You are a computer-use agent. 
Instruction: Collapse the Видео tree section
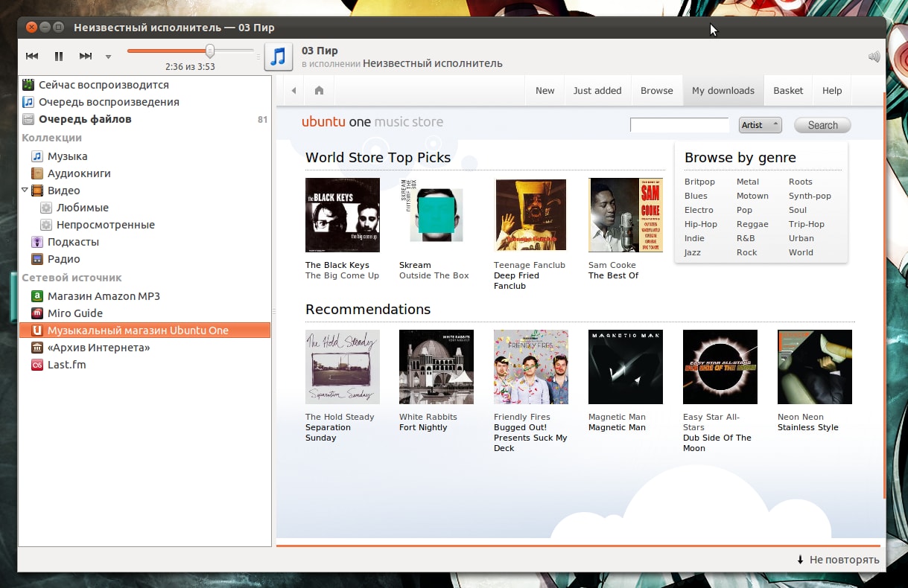(25, 190)
